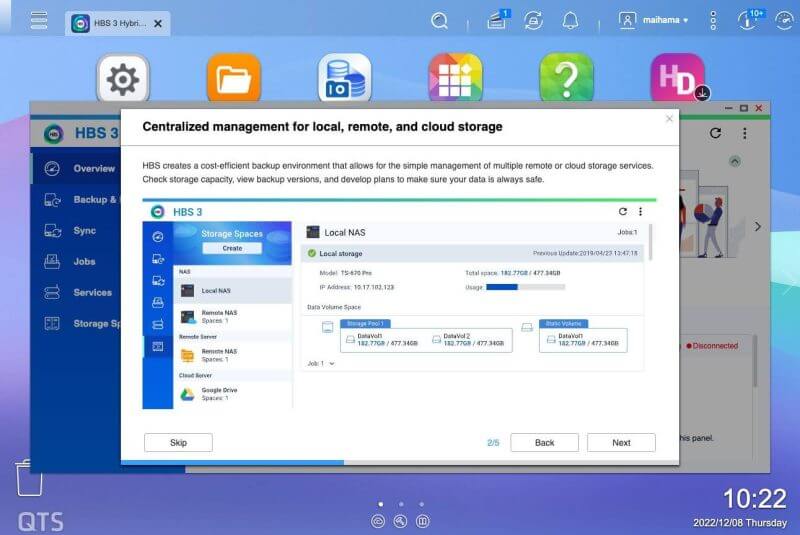The width and height of the screenshot is (800, 535).
Task: Maximize the HBS 3 window
Action: coord(744,108)
